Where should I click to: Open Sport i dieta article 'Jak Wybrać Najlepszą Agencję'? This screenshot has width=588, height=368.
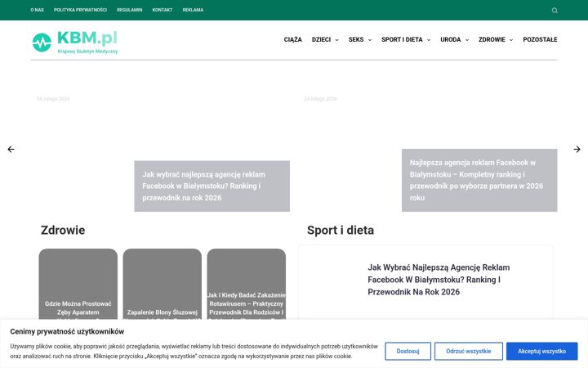click(439, 280)
